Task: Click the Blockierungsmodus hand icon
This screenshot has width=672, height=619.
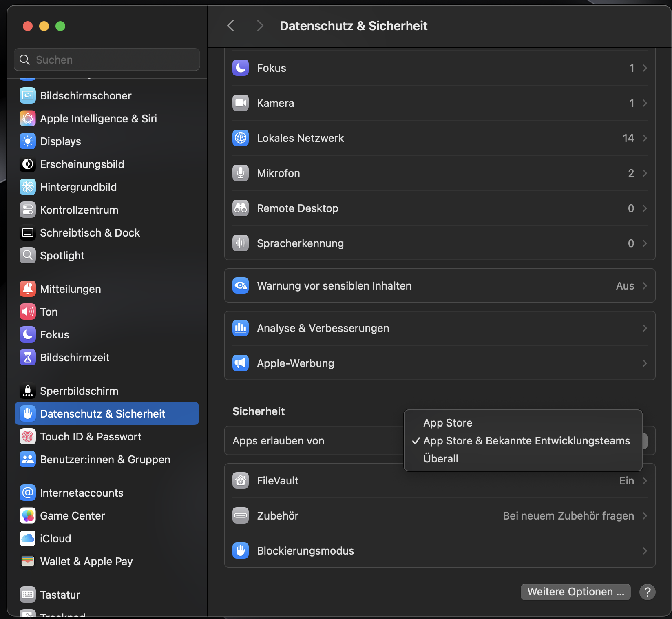Action: pos(241,550)
